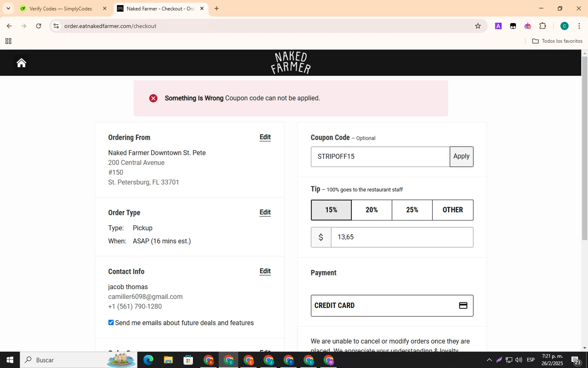Click the Naked Farmer home icon
The image size is (588, 368).
21,63
